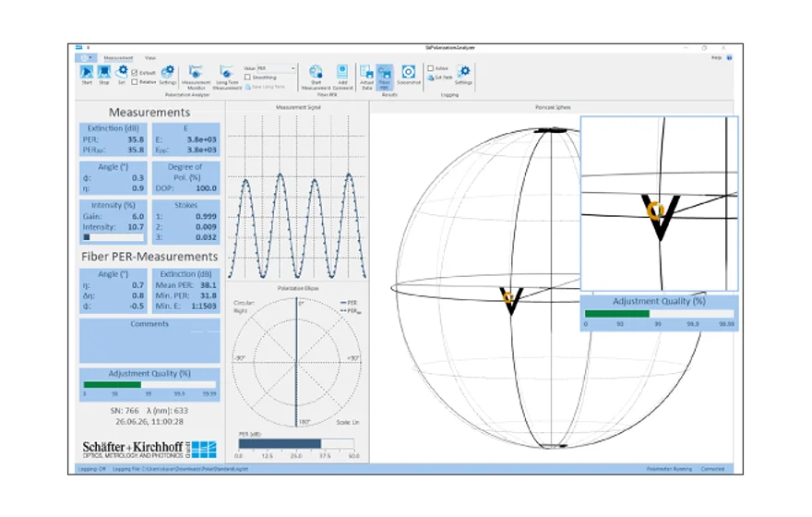Image resolution: width=812 pixels, height=517 pixels.
Task: Open the Value dropdown set to PER
Action: click(276, 68)
